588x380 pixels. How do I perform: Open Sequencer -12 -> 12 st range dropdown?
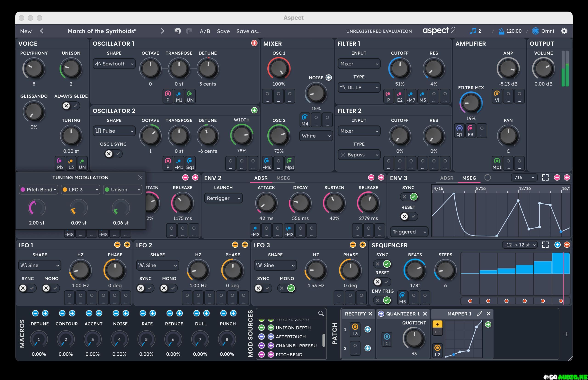click(x=520, y=245)
